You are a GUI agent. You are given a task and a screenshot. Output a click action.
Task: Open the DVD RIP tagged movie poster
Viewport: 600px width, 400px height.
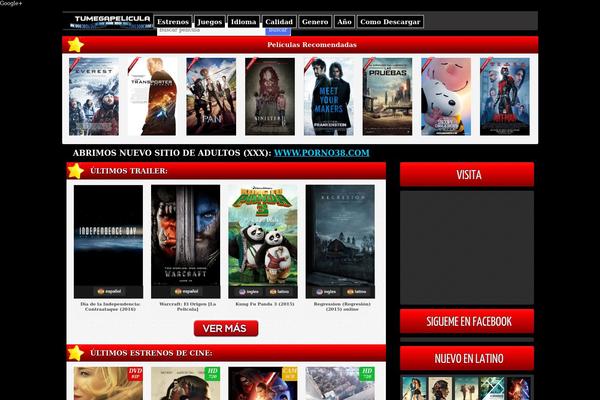(x=108, y=383)
